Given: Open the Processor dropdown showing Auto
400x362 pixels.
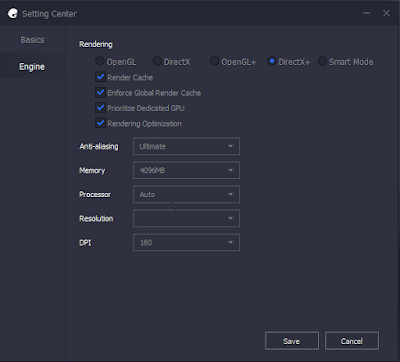Looking at the screenshot, I should pos(186,194).
